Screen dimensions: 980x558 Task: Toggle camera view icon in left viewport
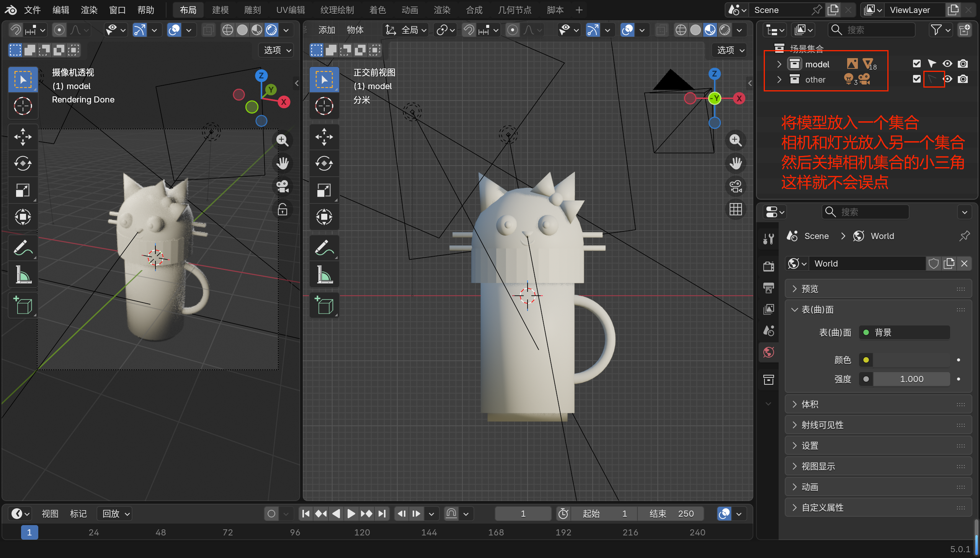coord(283,187)
